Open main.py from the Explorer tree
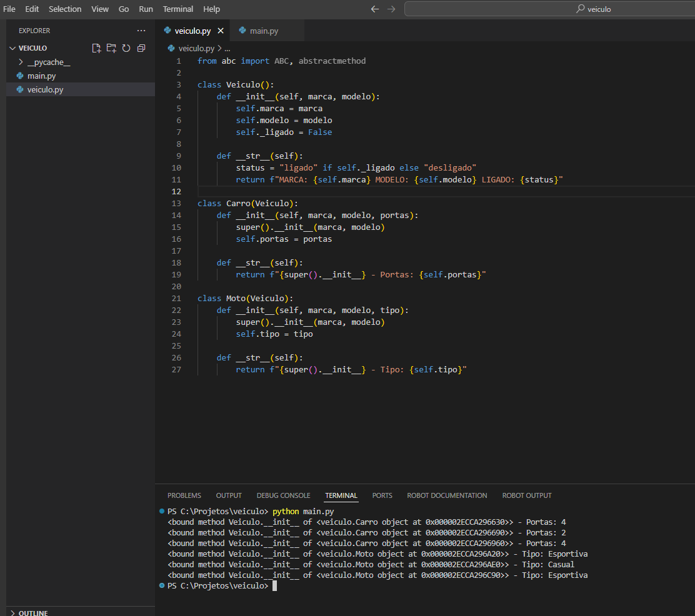This screenshot has width=695, height=616. click(81, 76)
